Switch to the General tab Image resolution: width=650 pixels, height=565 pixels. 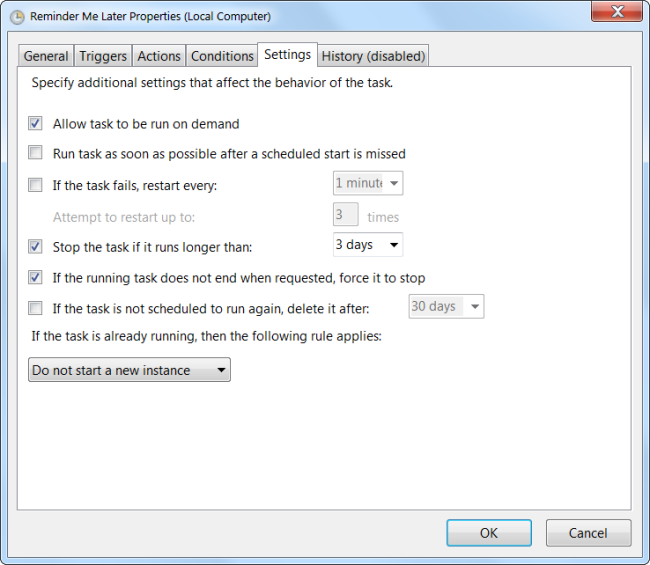pyautogui.click(x=46, y=56)
